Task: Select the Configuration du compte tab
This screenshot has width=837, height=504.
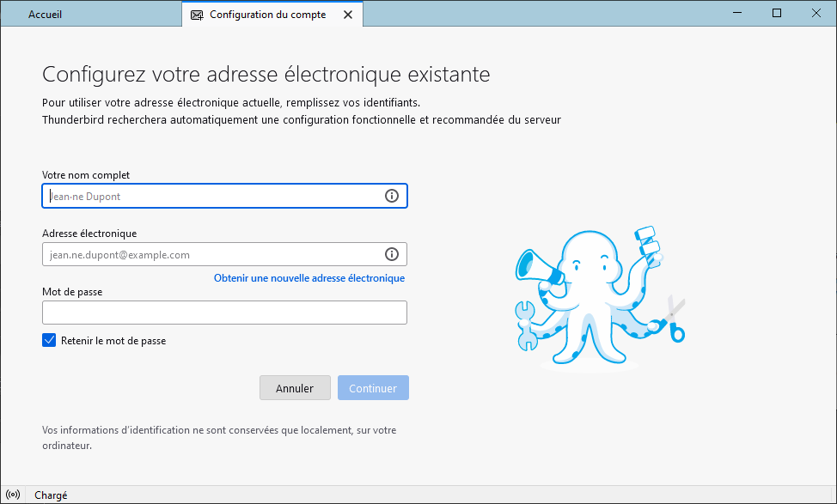Action: pyautogui.click(x=267, y=15)
